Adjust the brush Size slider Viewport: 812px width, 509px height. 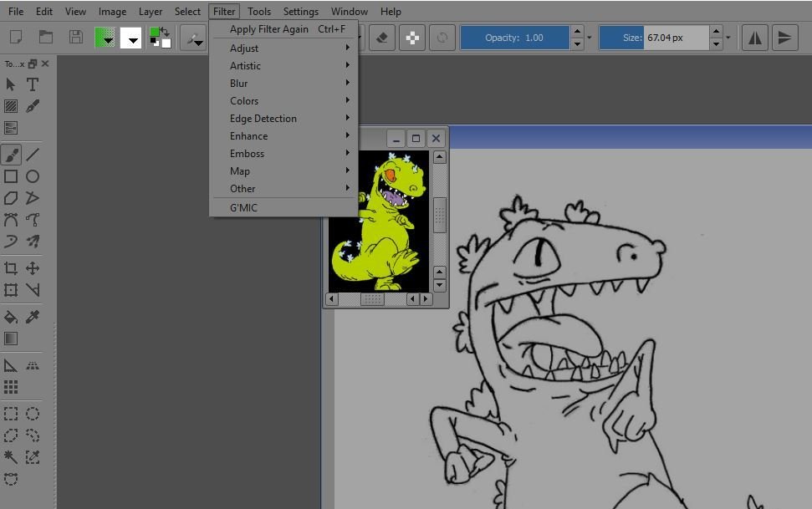click(654, 38)
